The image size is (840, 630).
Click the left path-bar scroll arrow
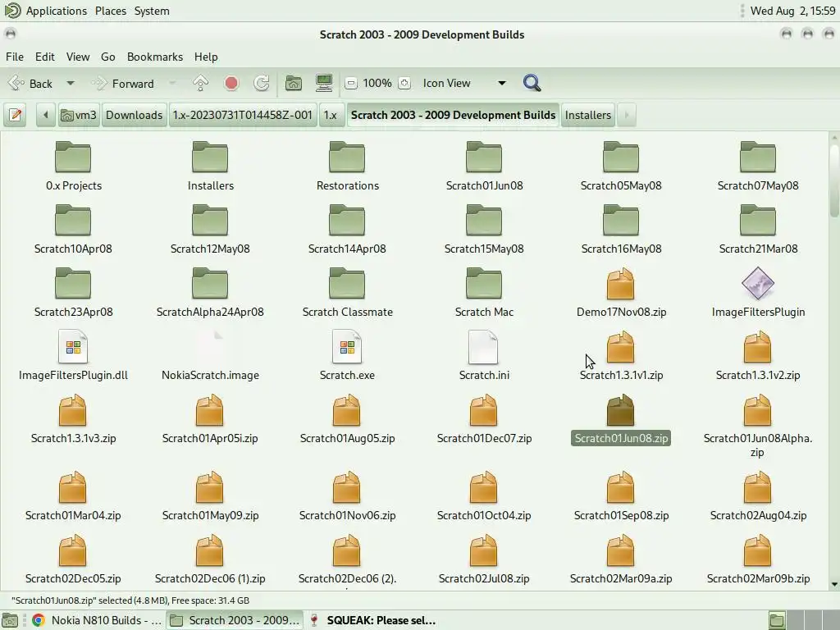46,115
